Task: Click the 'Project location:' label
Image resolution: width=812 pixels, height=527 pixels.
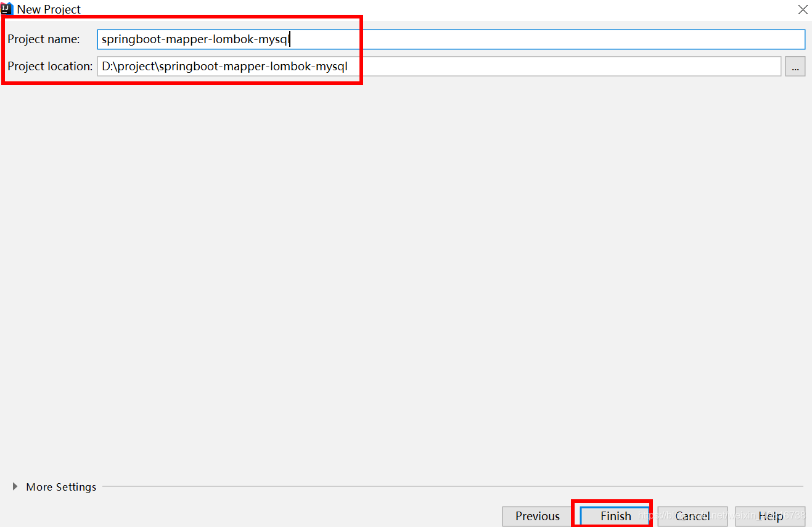Action: [50, 66]
